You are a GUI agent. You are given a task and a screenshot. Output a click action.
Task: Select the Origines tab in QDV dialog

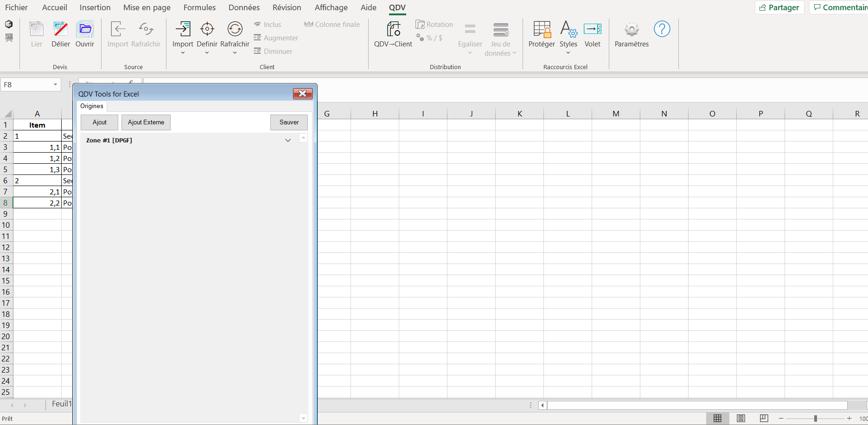[92, 106]
